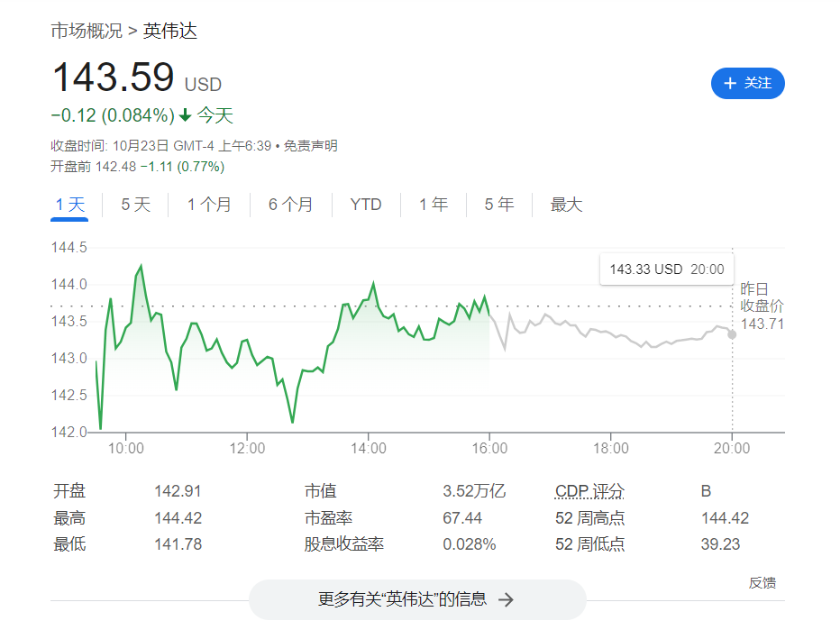Select the 1 年 range tab
Screen dimensions: 840x639
[433, 205]
